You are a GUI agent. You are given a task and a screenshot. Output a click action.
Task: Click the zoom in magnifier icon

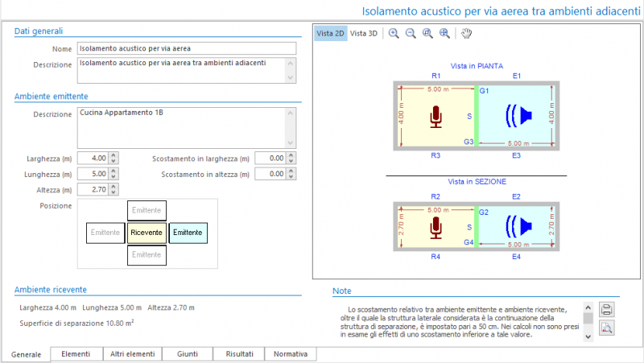394,34
